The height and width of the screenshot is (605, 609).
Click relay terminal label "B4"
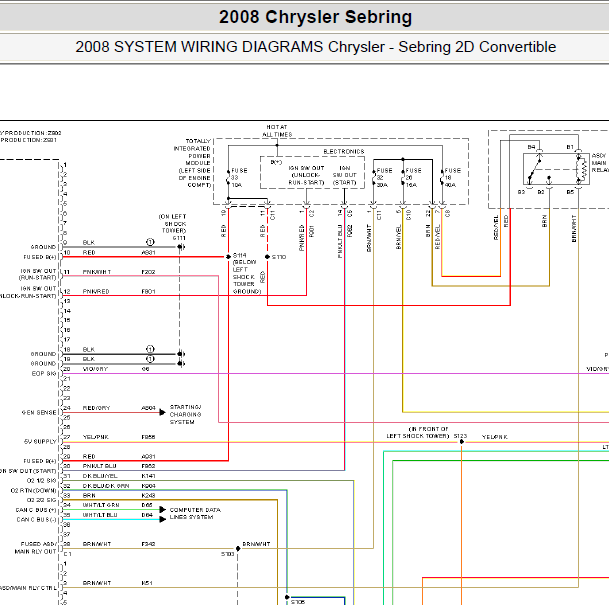coord(531,147)
